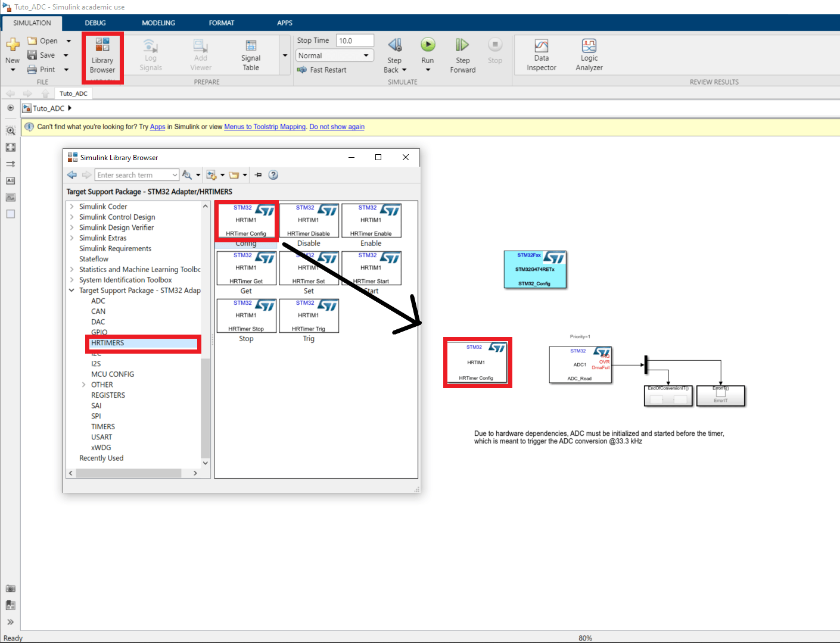The height and width of the screenshot is (643, 840).
Task: Select the HRTimer Disable library block
Action: (x=309, y=220)
